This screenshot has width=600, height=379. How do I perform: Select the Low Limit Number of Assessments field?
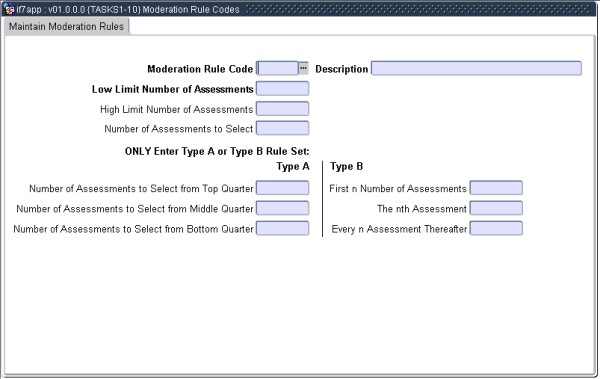(x=282, y=89)
